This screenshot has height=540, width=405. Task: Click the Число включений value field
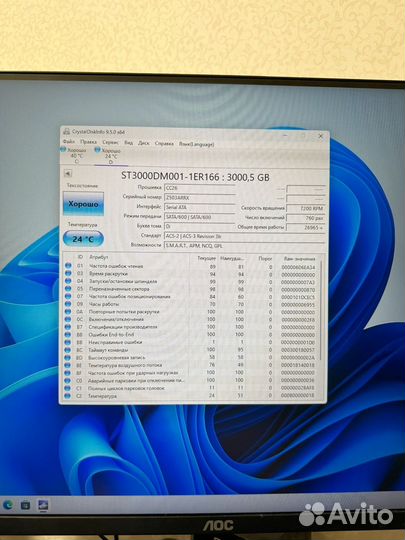tap(305, 218)
